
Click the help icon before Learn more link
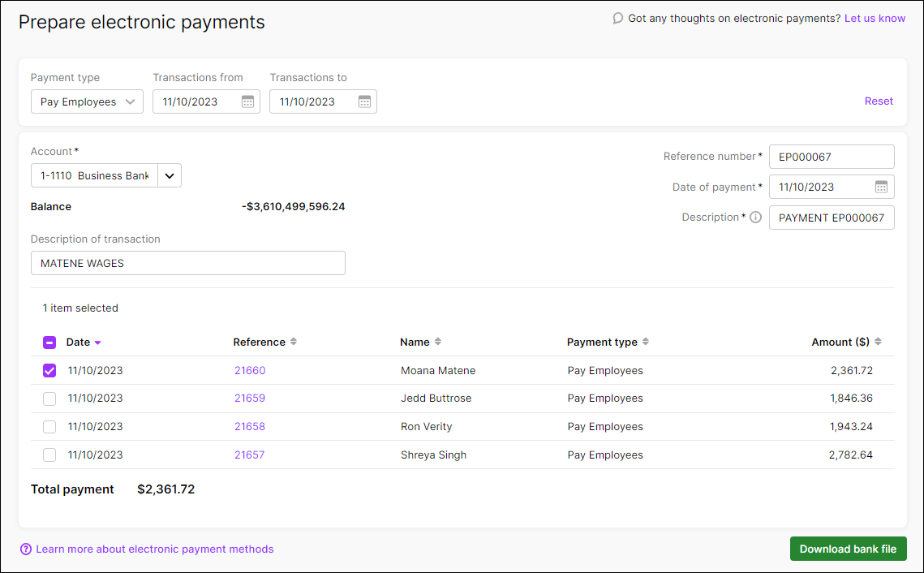pos(25,549)
